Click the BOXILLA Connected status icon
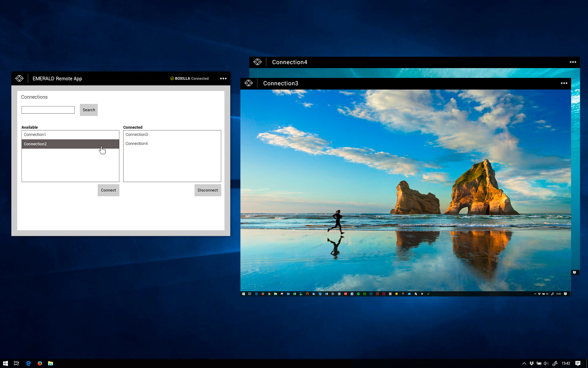Screen dimensions: 588x368 coord(171,79)
